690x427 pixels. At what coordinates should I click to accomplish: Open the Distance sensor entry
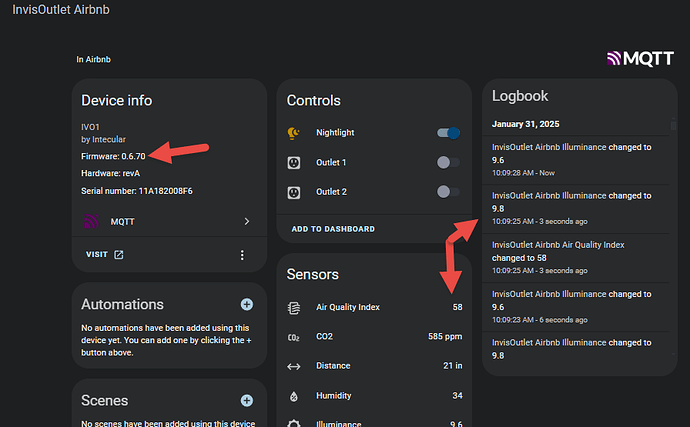[374, 366]
